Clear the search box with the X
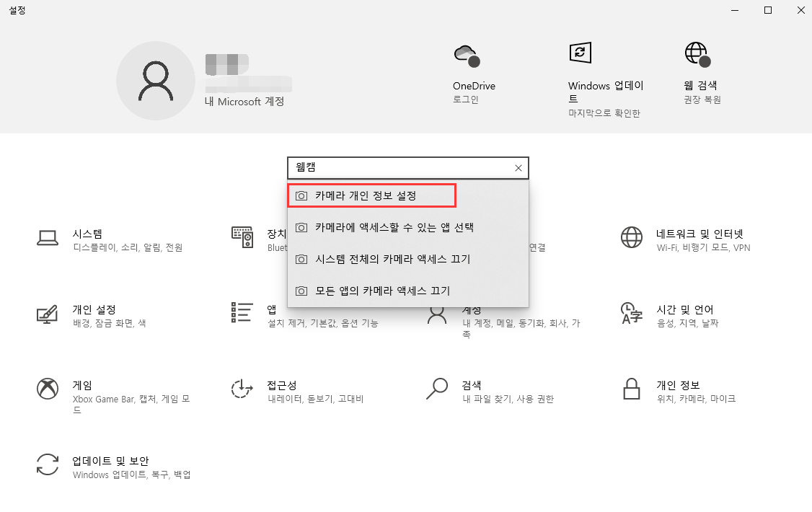The height and width of the screenshot is (512, 812). coord(518,167)
